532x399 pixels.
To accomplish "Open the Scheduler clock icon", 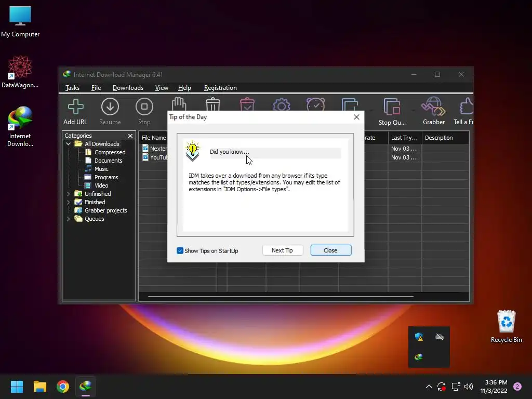I will 315,104.
